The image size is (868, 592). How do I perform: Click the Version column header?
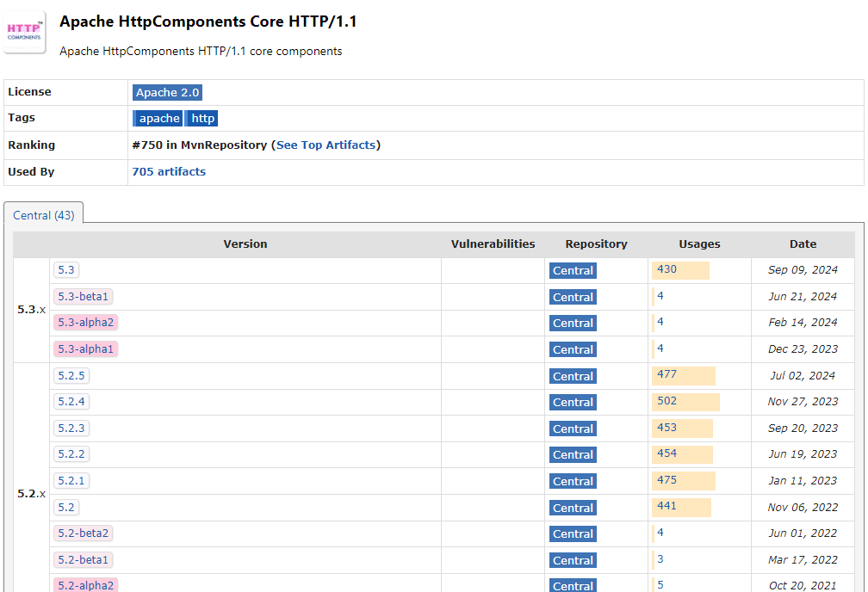click(245, 244)
